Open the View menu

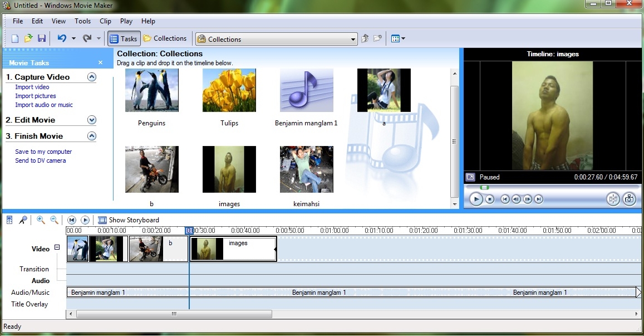tap(58, 21)
